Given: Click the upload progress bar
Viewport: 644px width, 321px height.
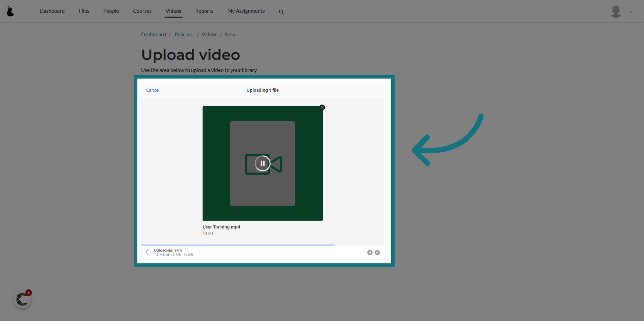Looking at the screenshot, I should (x=262, y=245).
